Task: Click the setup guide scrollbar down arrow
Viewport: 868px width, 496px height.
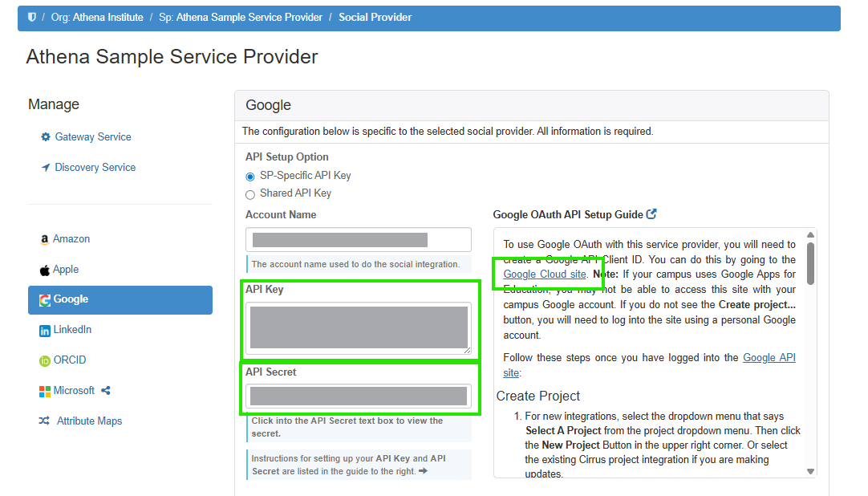Action: click(x=810, y=472)
